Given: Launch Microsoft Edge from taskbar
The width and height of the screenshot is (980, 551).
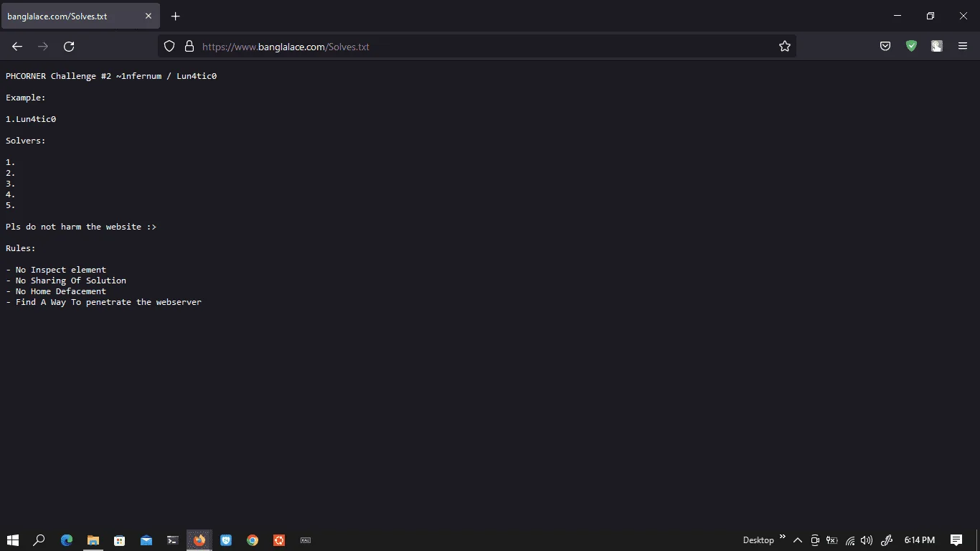Looking at the screenshot, I should pos(67,540).
